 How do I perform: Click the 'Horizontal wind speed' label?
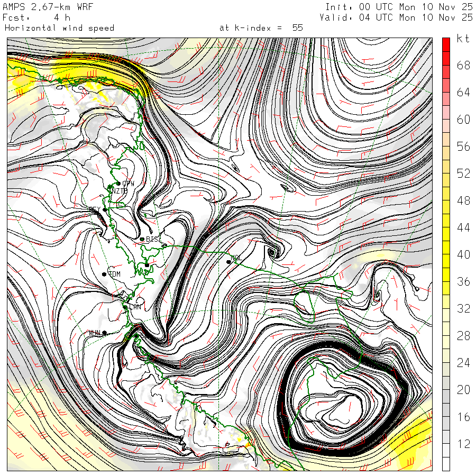59,28
